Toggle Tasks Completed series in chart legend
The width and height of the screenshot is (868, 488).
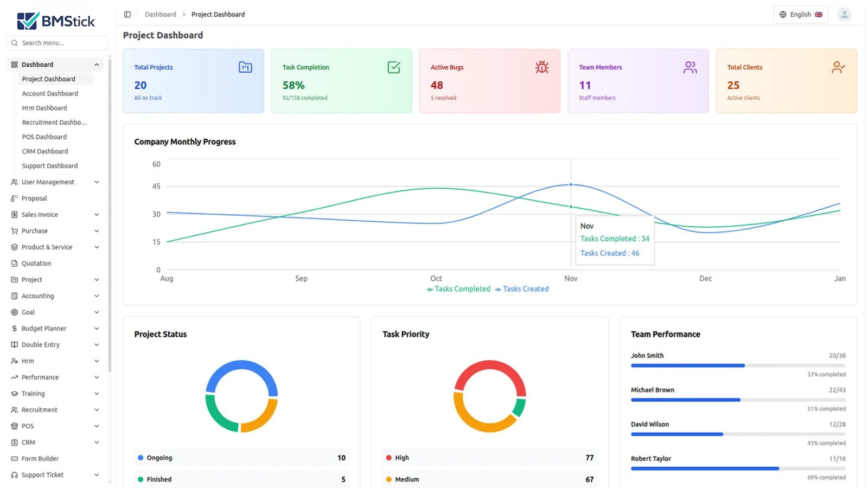coord(458,289)
